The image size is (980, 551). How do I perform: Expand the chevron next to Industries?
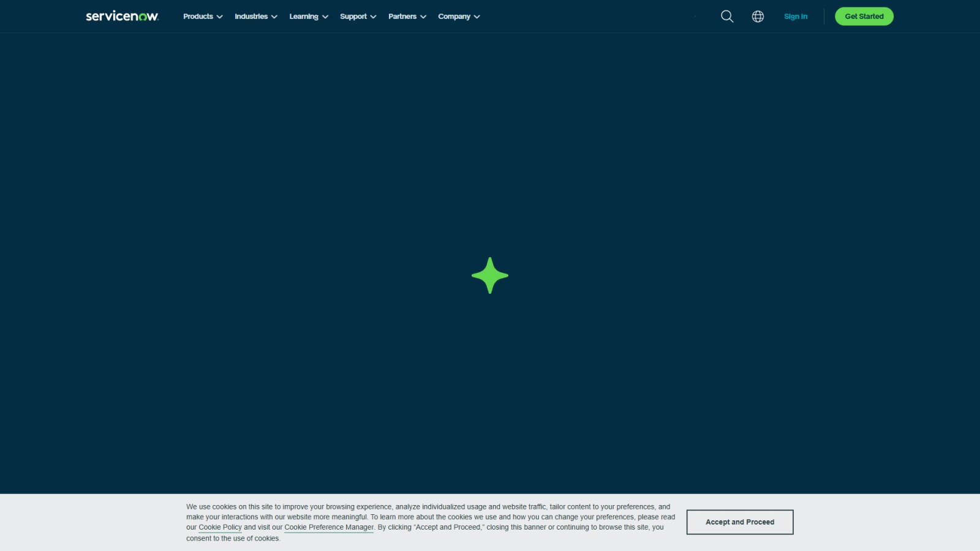pos(274,17)
